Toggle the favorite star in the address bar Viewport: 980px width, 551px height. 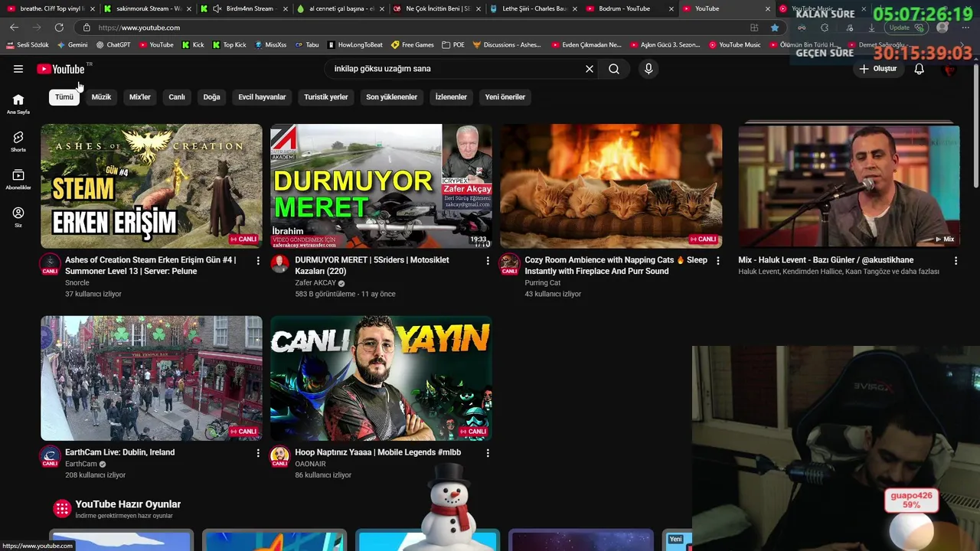click(x=775, y=28)
